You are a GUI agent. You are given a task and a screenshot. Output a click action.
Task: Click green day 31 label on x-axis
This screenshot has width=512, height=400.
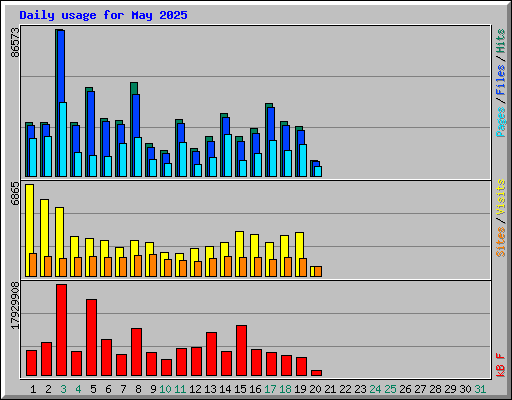480,389
